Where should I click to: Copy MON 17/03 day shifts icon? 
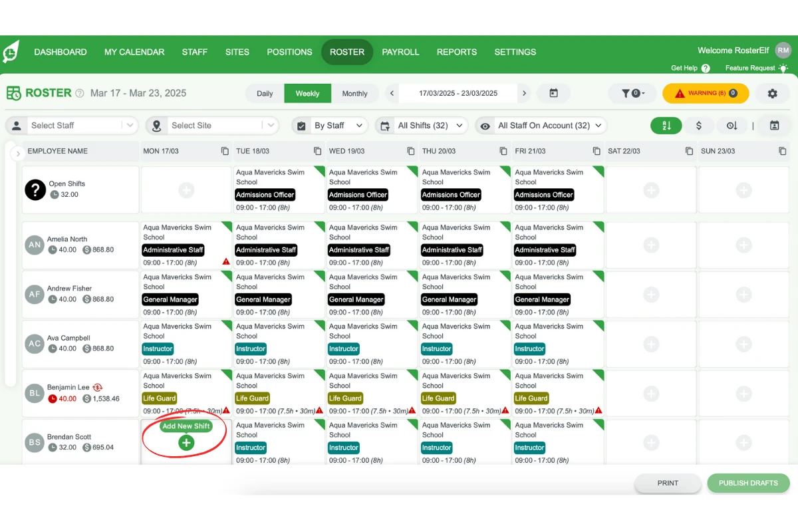click(225, 151)
